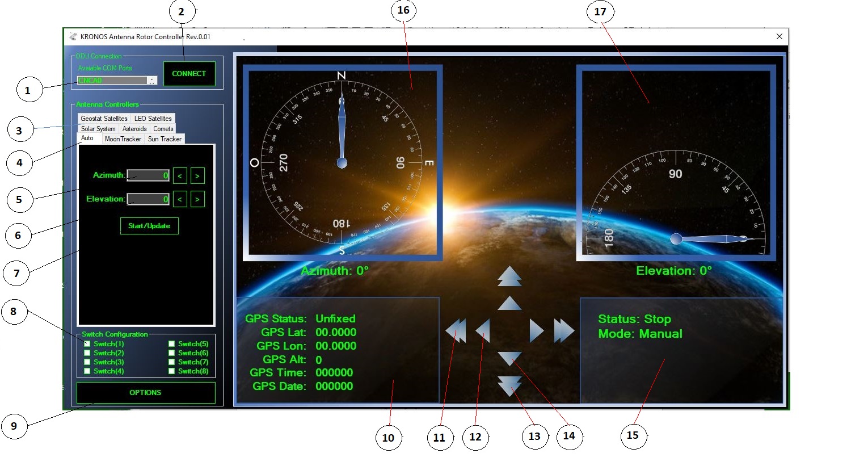Image resolution: width=868 pixels, height=470 pixels.
Task: Click the 'GPS Lon:' label
Action: [x=281, y=346]
